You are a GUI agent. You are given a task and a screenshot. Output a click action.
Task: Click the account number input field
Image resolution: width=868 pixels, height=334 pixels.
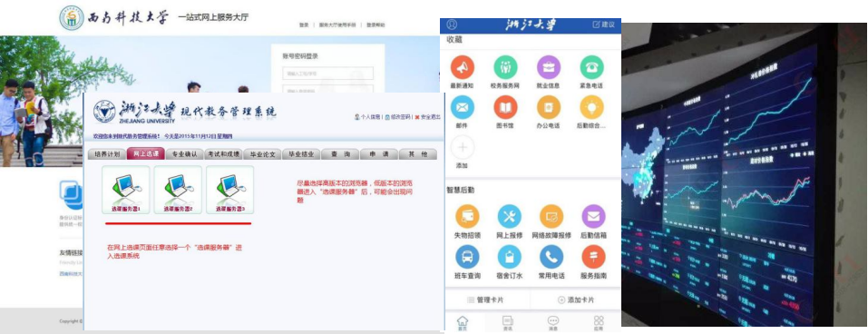coord(327,74)
